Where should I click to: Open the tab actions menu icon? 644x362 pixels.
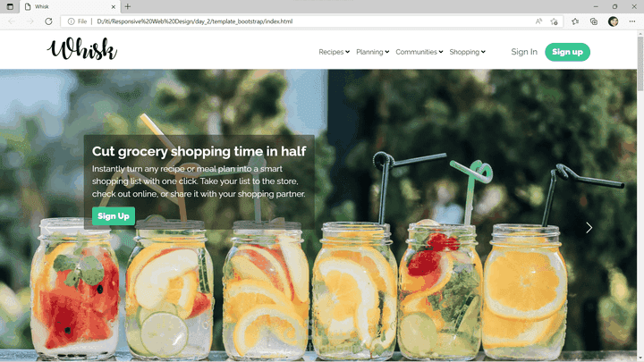point(10,6)
